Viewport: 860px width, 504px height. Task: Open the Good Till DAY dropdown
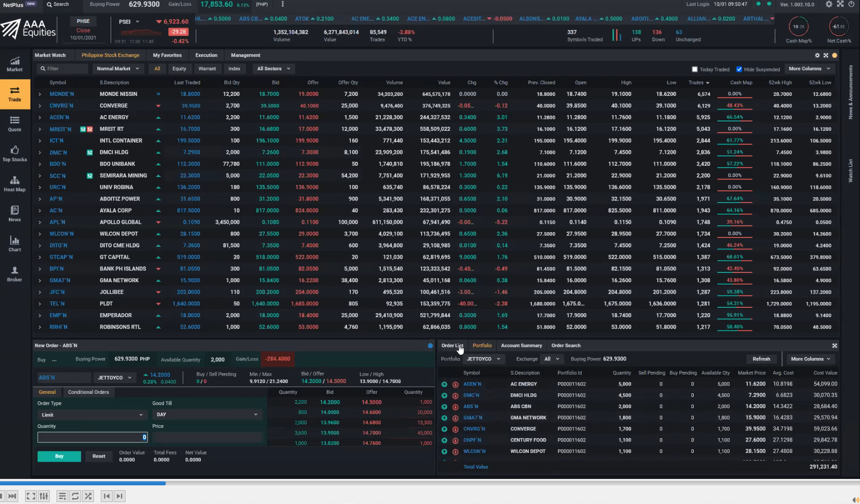pos(207,415)
